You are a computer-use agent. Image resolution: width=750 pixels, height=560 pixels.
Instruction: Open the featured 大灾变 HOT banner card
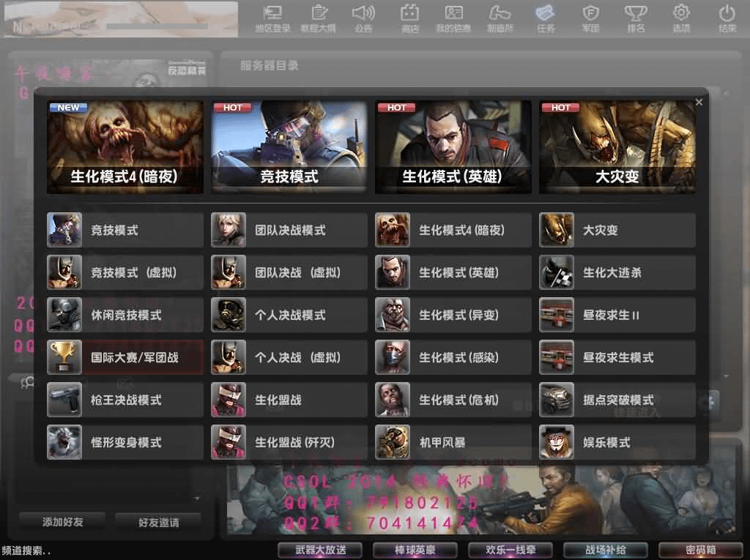point(617,147)
